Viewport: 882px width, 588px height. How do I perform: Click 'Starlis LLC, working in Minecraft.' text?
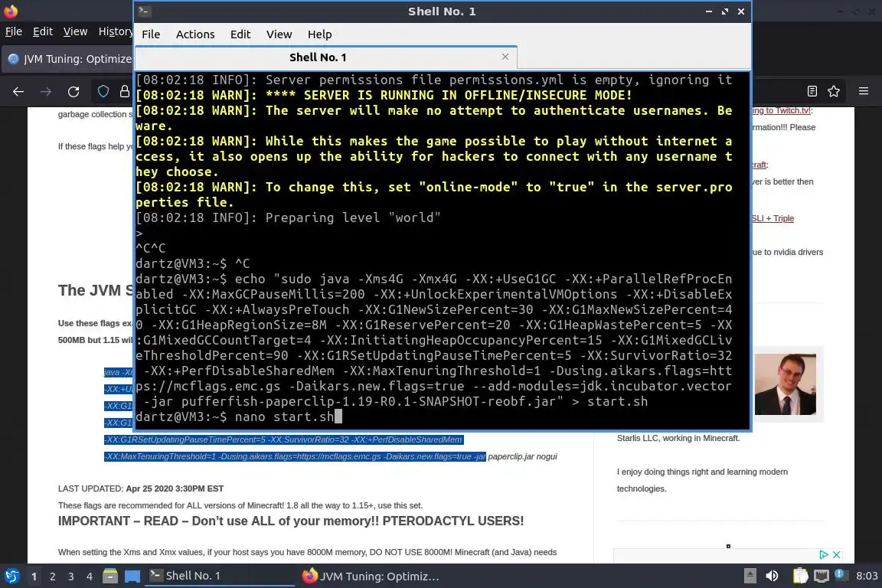(678, 438)
